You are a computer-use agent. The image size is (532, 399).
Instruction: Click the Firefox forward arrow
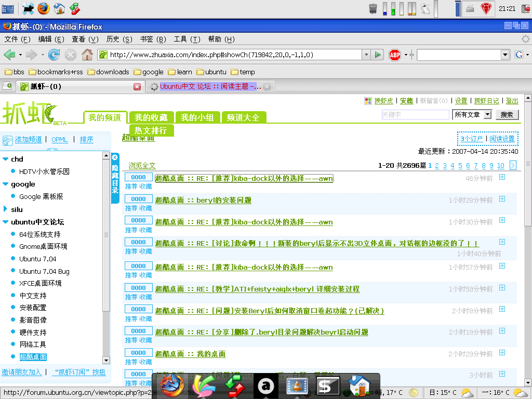(31, 54)
